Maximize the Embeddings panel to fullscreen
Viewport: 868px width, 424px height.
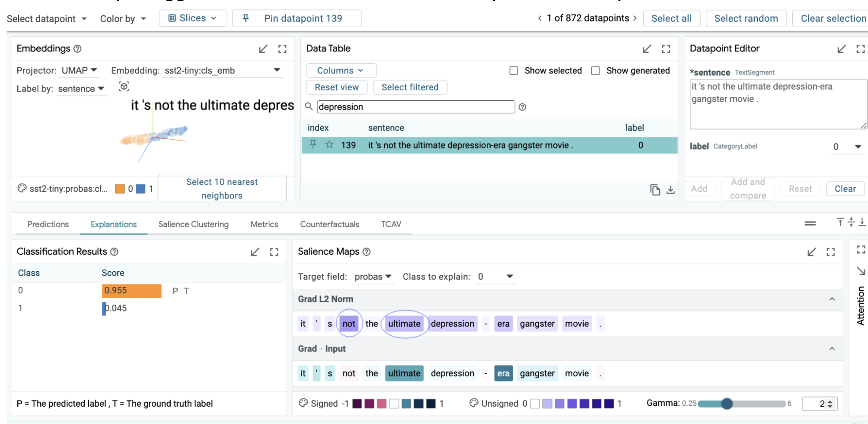pyautogui.click(x=282, y=49)
